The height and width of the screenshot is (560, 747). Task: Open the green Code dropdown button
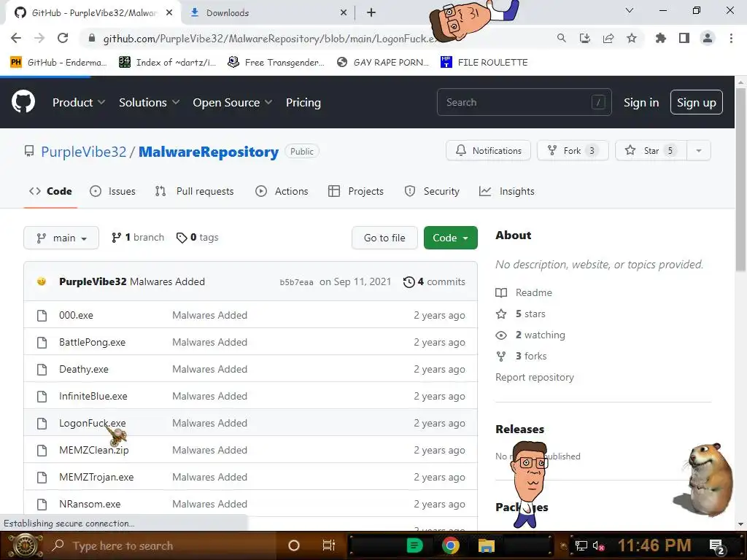450,238
